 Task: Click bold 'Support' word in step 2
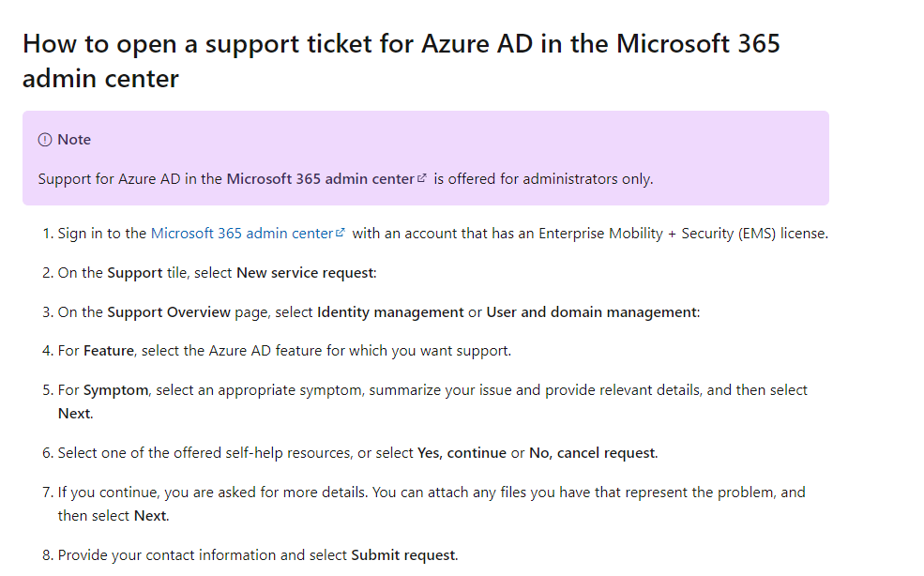(x=135, y=273)
